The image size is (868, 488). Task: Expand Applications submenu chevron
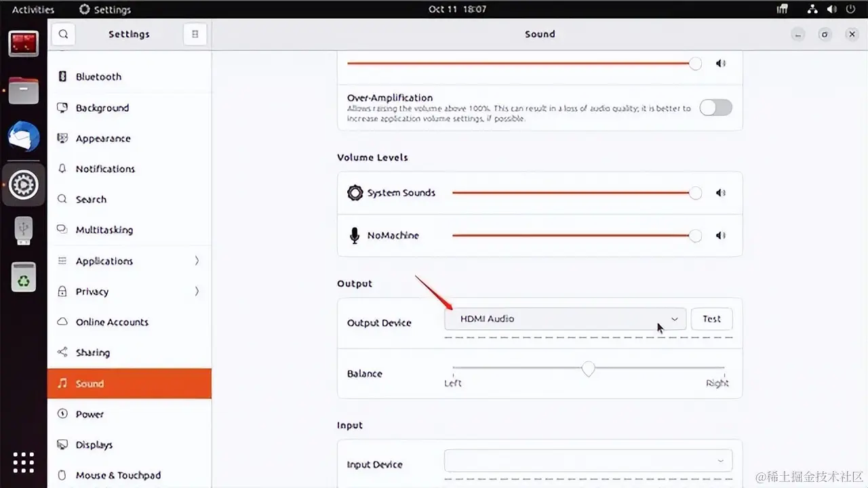pos(197,261)
